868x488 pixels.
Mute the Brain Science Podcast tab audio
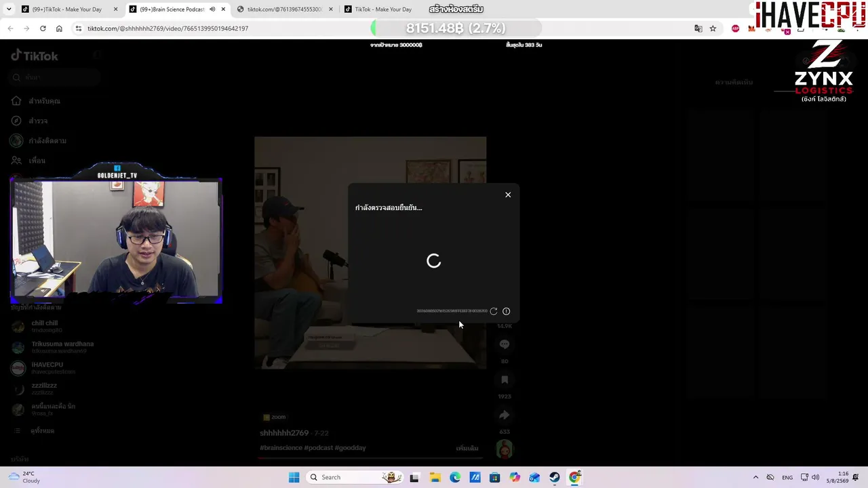click(x=212, y=9)
